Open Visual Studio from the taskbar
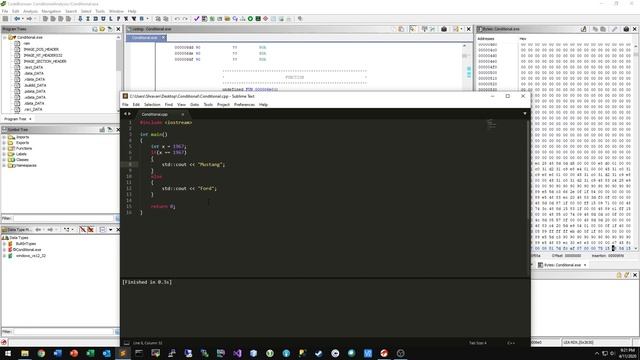 click(x=237, y=353)
